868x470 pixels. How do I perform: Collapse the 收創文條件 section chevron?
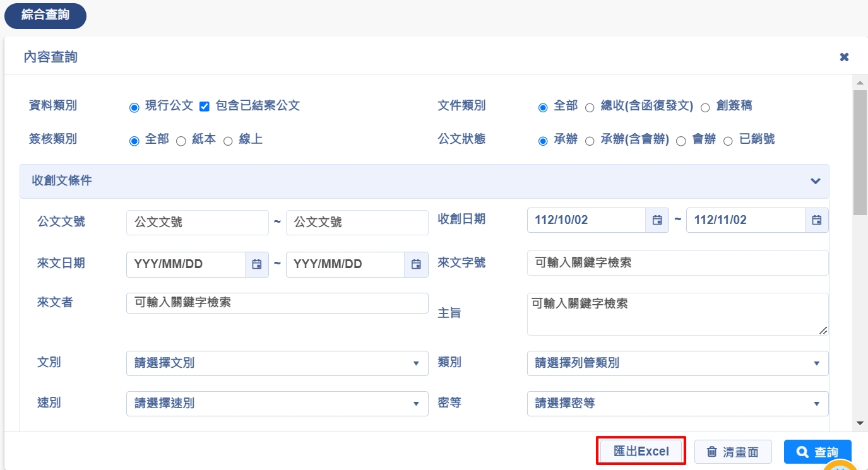coord(816,181)
